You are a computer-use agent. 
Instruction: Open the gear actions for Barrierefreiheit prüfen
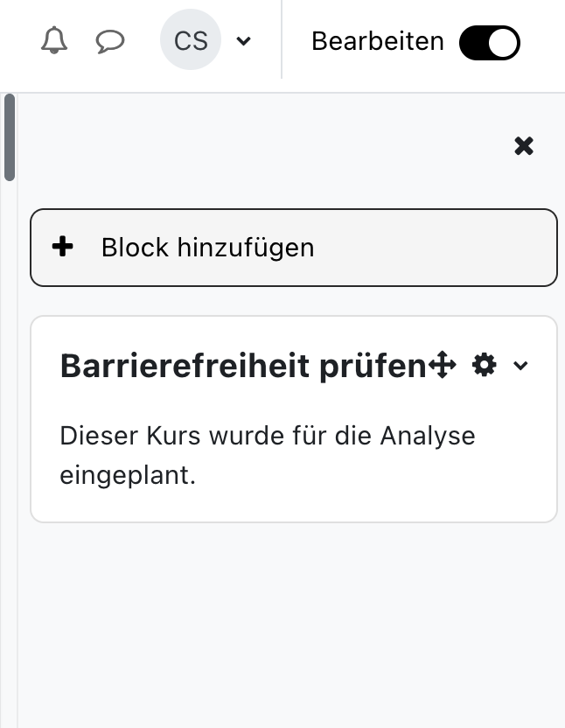pyautogui.click(x=484, y=366)
